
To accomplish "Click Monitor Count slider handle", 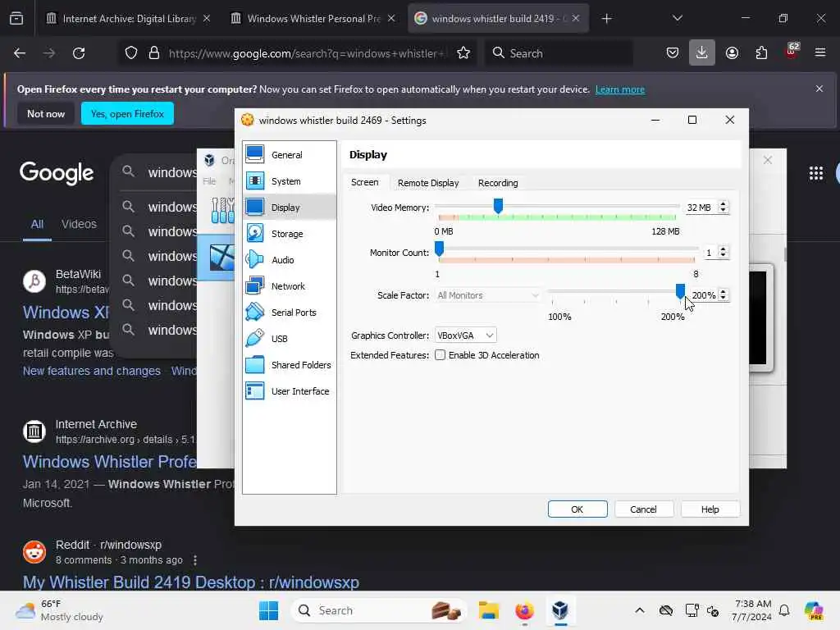I will click(x=439, y=249).
